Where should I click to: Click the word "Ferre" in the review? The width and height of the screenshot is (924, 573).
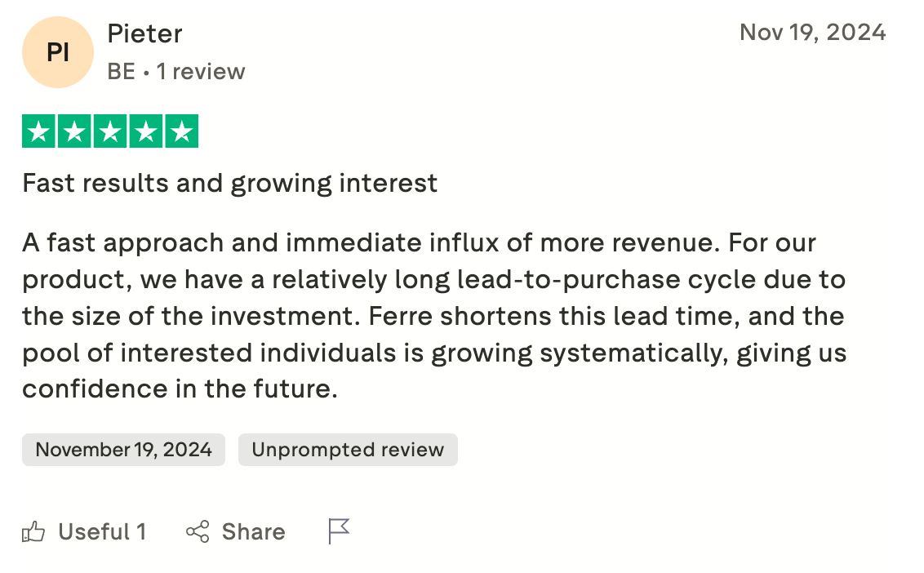coord(401,316)
